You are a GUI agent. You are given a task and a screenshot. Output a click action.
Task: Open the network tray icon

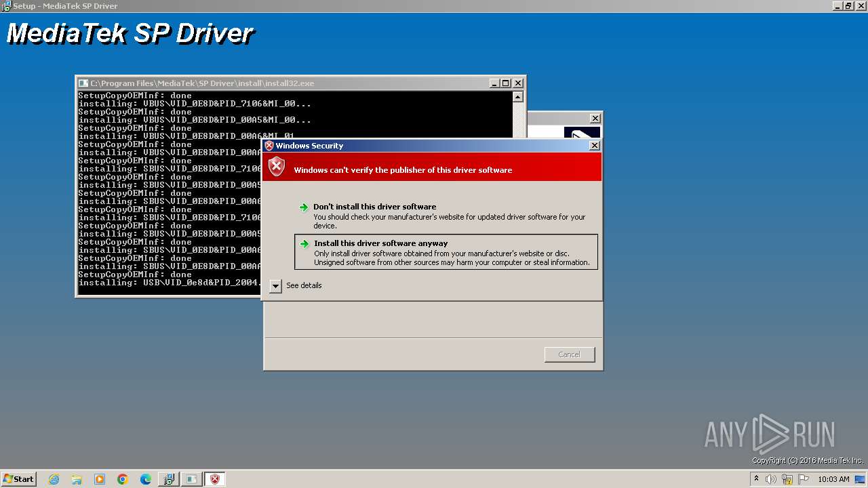point(787,479)
